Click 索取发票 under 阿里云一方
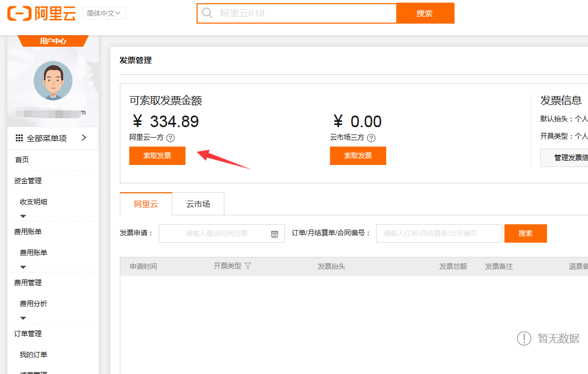This screenshot has width=588, height=374. (x=157, y=155)
